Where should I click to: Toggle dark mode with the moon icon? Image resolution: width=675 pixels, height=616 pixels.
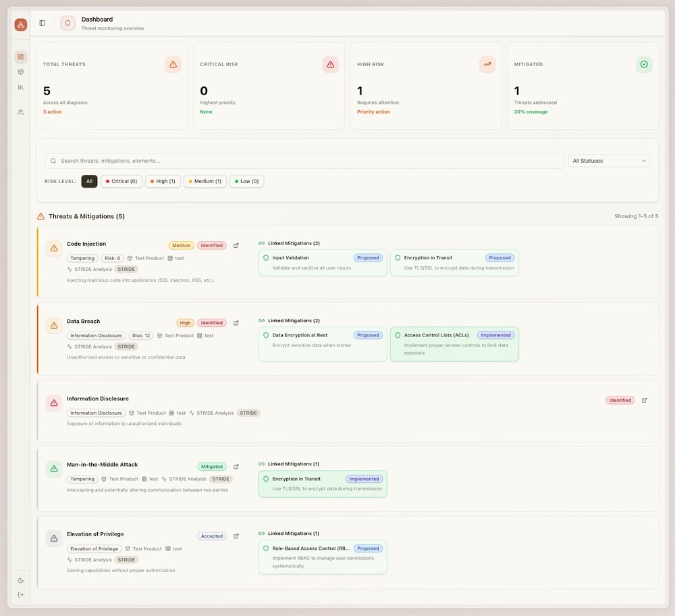(x=20, y=580)
